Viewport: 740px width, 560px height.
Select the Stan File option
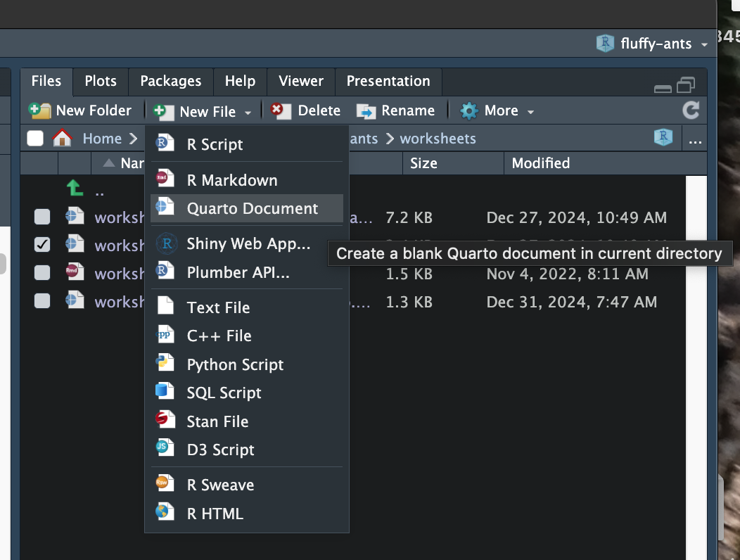point(218,421)
